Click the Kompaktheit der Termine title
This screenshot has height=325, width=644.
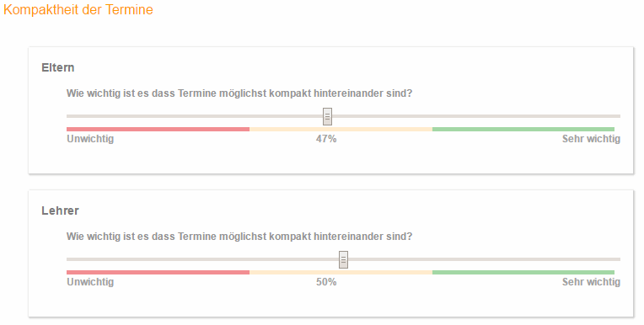[78, 9]
